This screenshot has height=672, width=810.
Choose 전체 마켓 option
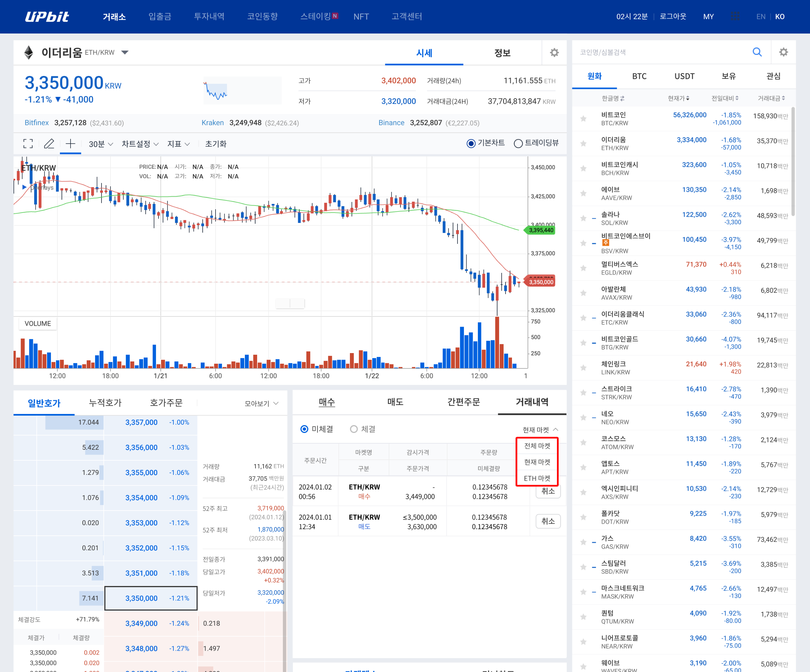click(x=537, y=446)
